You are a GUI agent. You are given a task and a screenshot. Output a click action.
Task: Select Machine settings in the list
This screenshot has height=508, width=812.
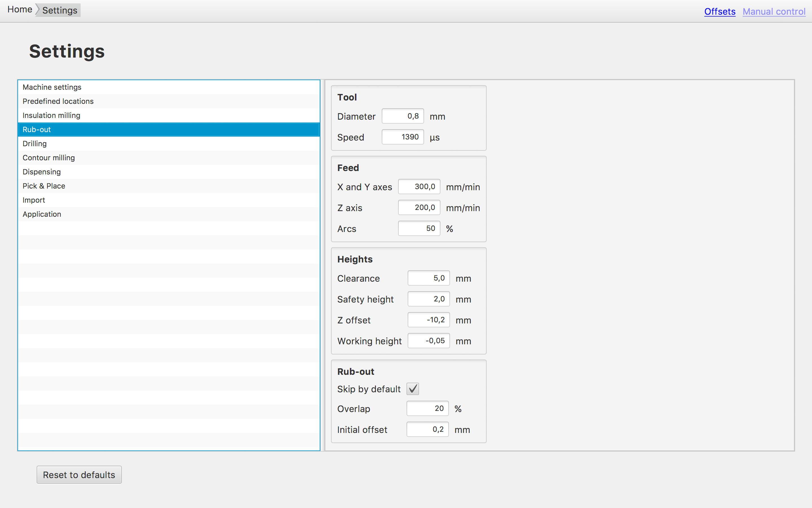pos(169,87)
